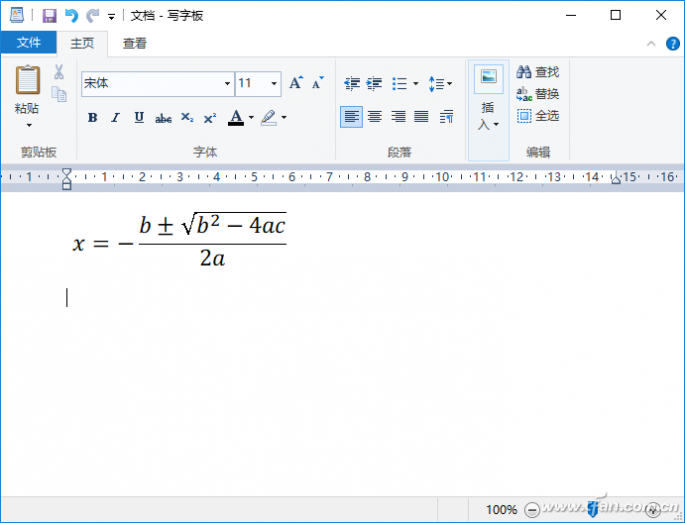Click the 查找 find button

coord(538,72)
